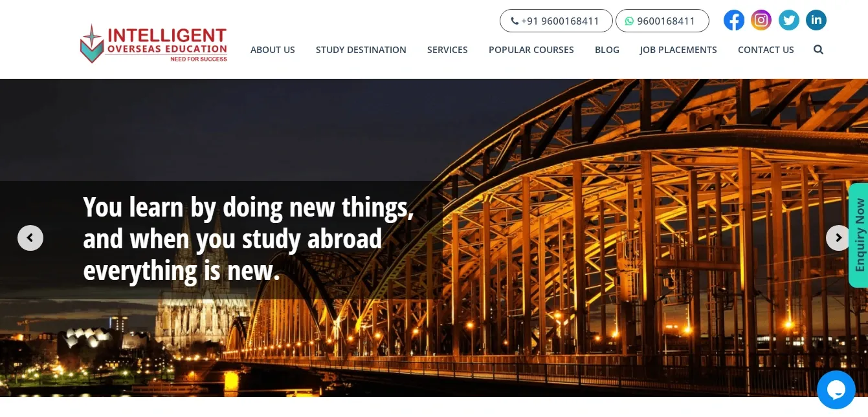Open WhatsApp number 9600168411 button

click(662, 21)
